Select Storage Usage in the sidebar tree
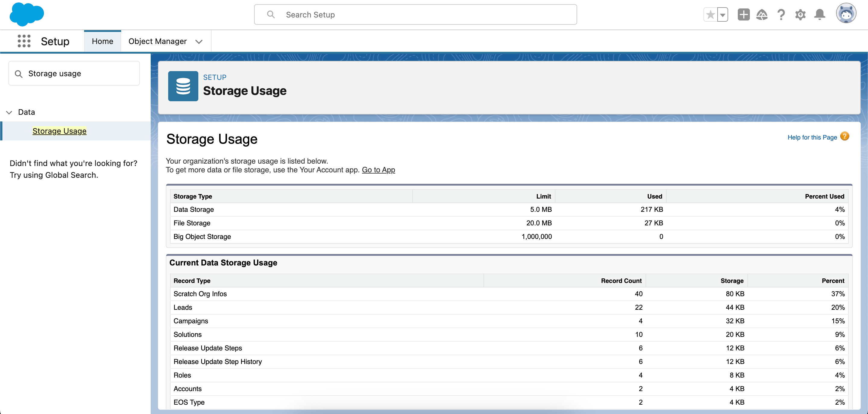Image resolution: width=868 pixels, height=414 pixels. click(59, 131)
